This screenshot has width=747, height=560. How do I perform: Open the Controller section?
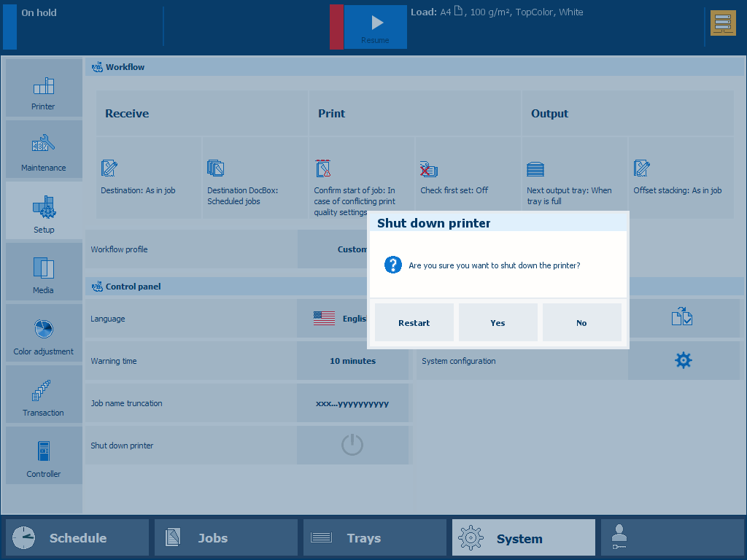point(44,456)
